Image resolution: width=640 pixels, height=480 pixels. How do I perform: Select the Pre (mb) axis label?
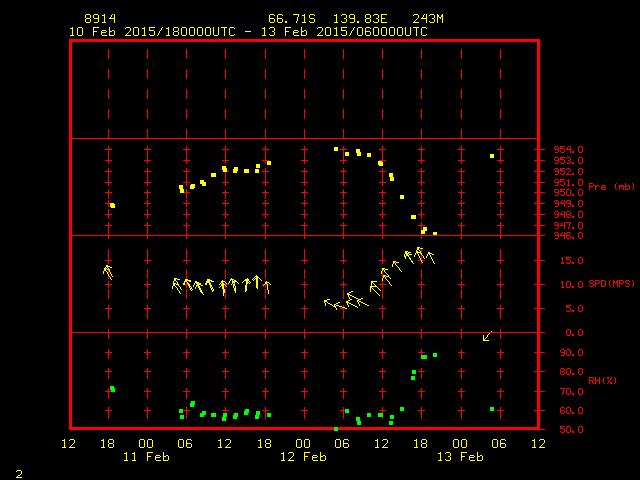click(611, 187)
